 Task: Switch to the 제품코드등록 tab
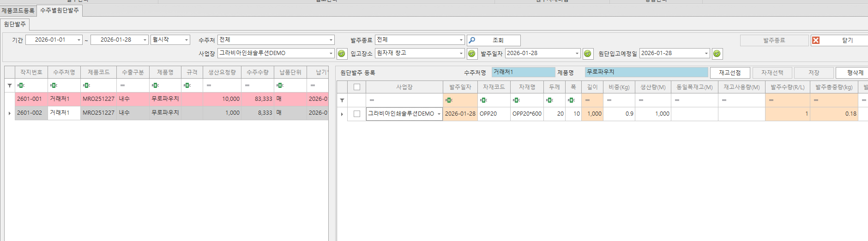pyautogui.click(x=18, y=10)
